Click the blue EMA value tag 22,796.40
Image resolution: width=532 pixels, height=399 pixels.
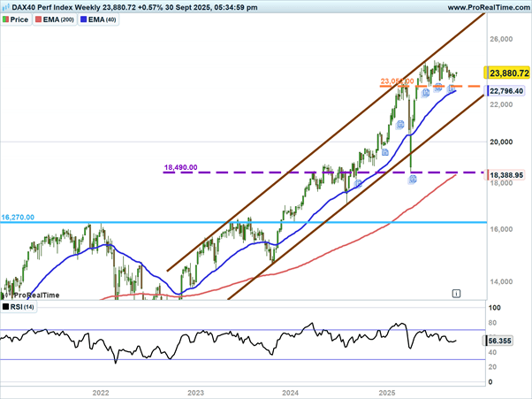[x=506, y=91]
